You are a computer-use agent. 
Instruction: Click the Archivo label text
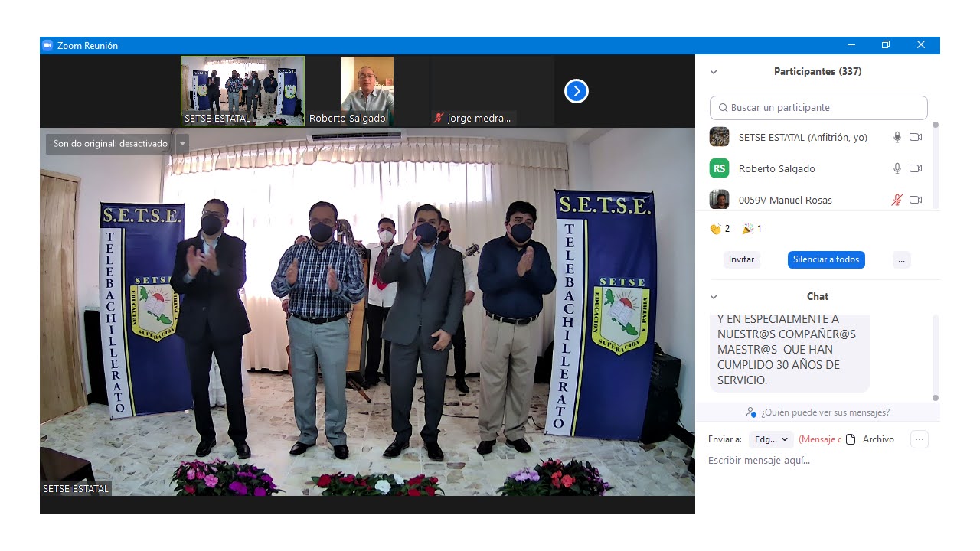coord(878,439)
